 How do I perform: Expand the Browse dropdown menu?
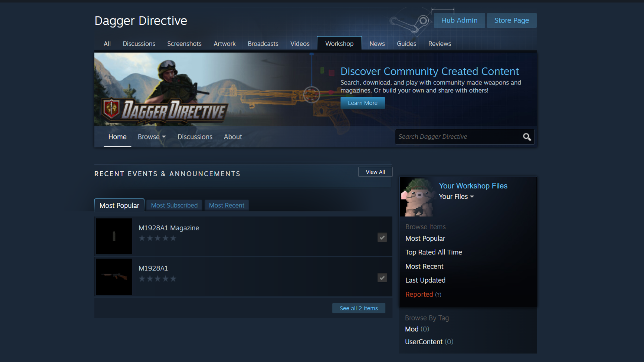click(x=152, y=137)
